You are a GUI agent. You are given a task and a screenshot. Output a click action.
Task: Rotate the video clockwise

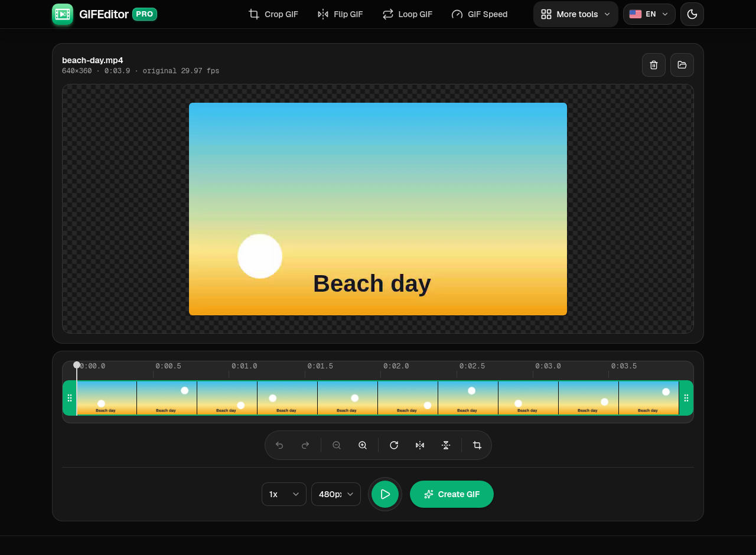(394, 445)
